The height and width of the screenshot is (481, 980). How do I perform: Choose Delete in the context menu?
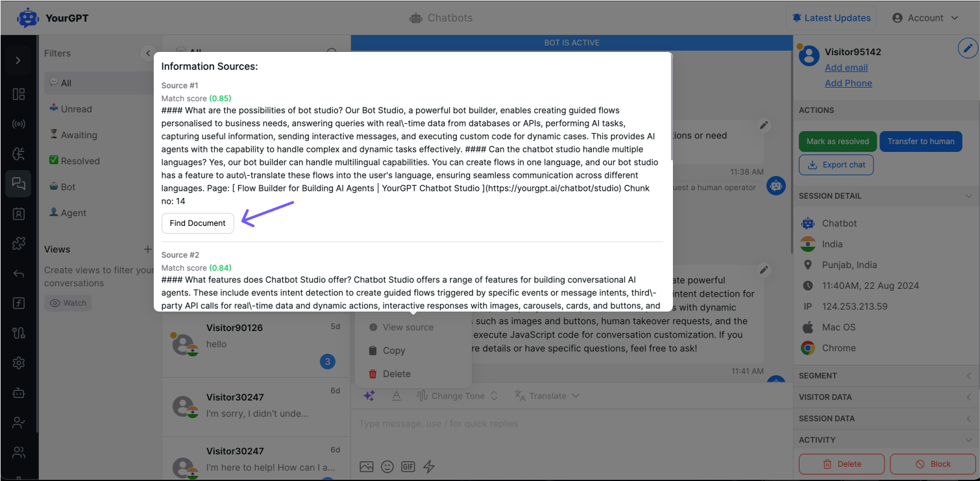pyautogui.click(x=396, y=374)
